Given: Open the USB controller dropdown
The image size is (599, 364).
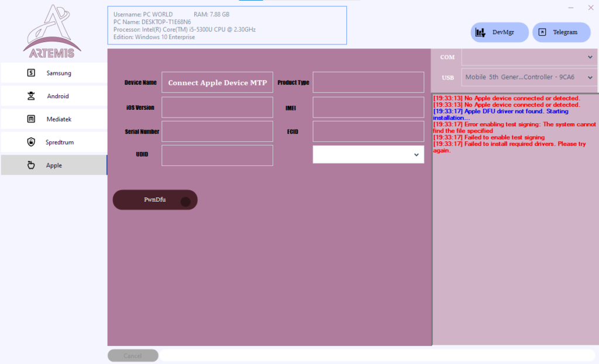Looking at the screenshot, I should tap(528, 77).
